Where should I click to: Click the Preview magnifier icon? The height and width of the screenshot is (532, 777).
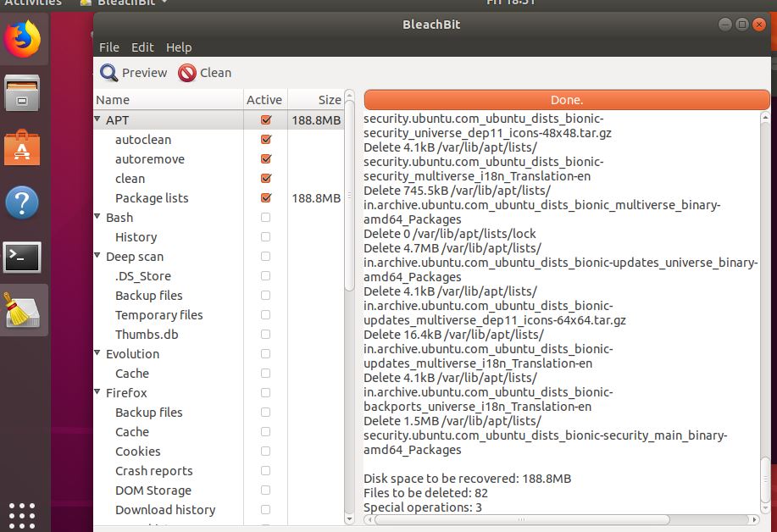coord(108,73)
